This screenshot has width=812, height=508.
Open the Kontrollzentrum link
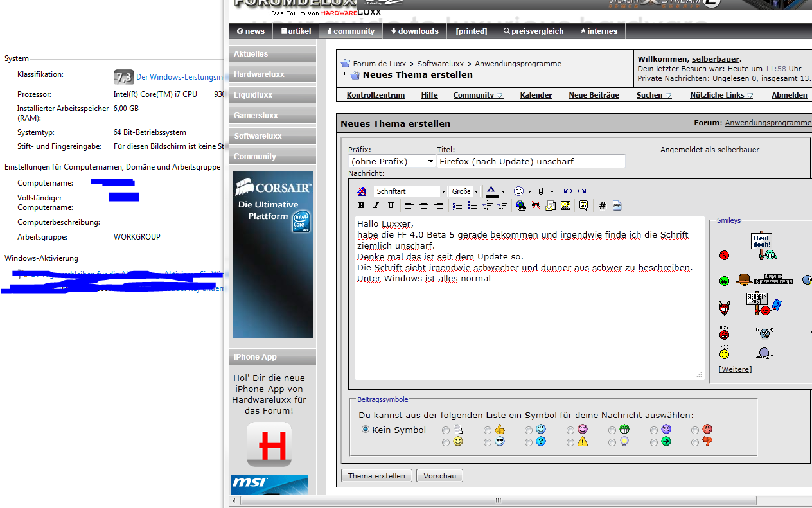376,95
